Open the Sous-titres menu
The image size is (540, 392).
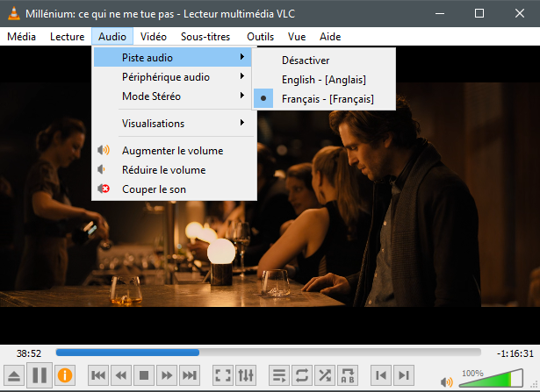coord(205,37)
